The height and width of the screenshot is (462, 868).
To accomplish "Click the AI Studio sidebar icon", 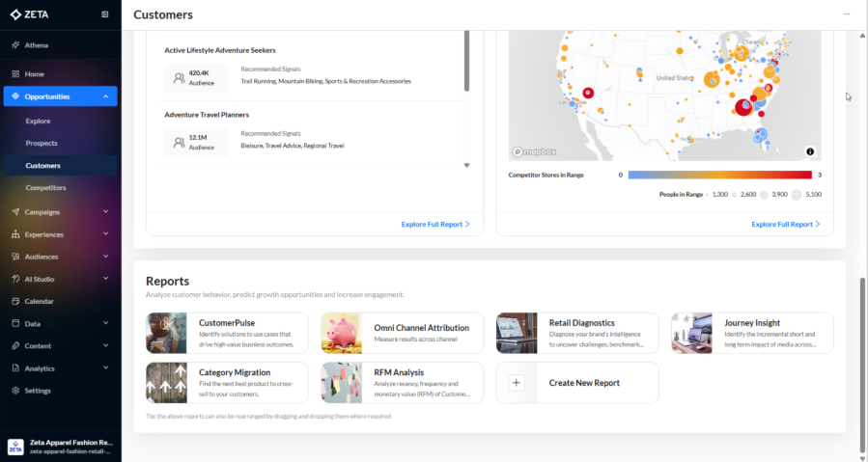I will point(15,279).
